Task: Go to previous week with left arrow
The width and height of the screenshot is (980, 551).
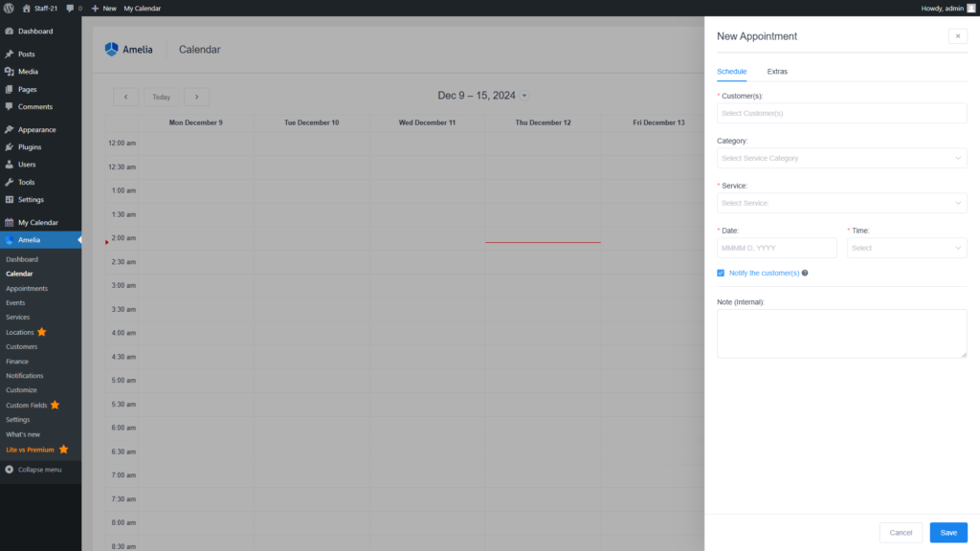Action: [125, 97]
